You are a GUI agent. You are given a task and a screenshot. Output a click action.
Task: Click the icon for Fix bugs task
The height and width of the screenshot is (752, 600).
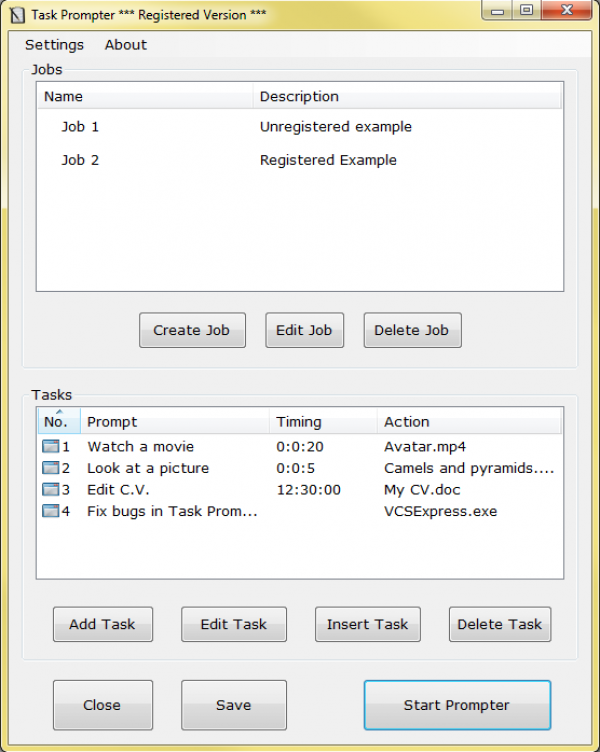pos(51,511)
